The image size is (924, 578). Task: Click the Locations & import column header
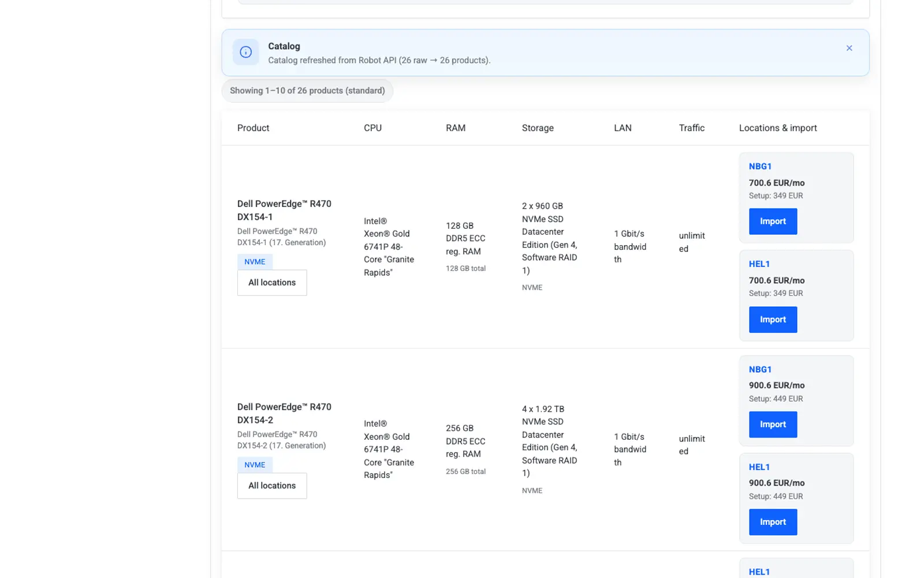tap(778, 128)
